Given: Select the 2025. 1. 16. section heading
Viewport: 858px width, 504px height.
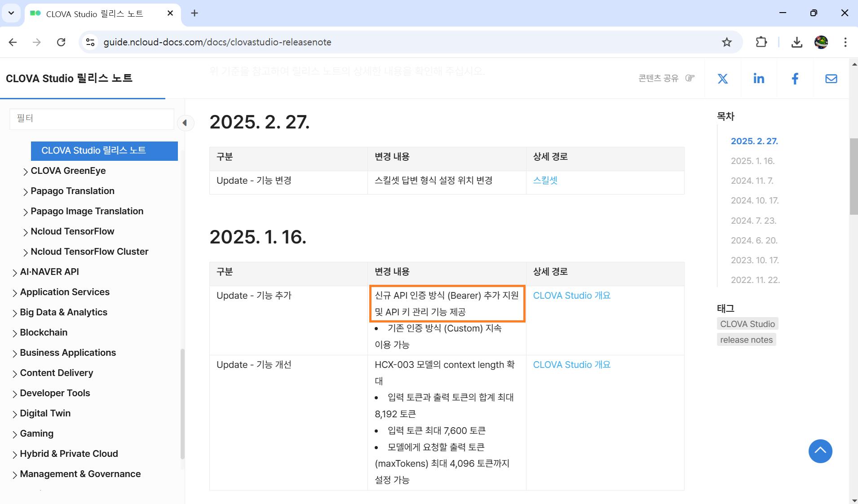Looking at the screenshot, I should (x=258, y=237).
